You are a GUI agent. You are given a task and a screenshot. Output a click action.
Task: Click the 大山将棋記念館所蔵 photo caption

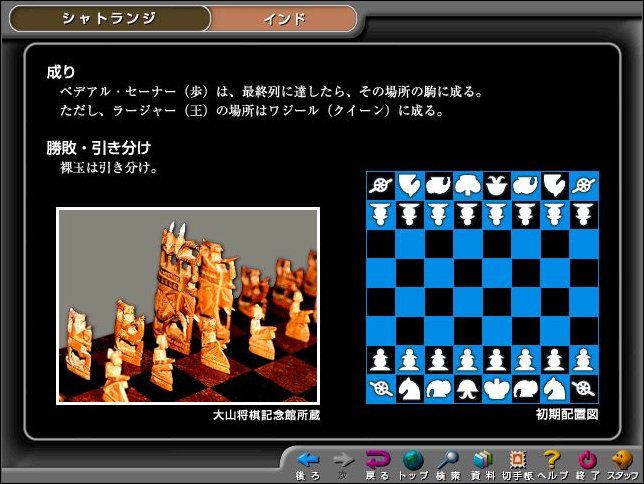point(266,414)
